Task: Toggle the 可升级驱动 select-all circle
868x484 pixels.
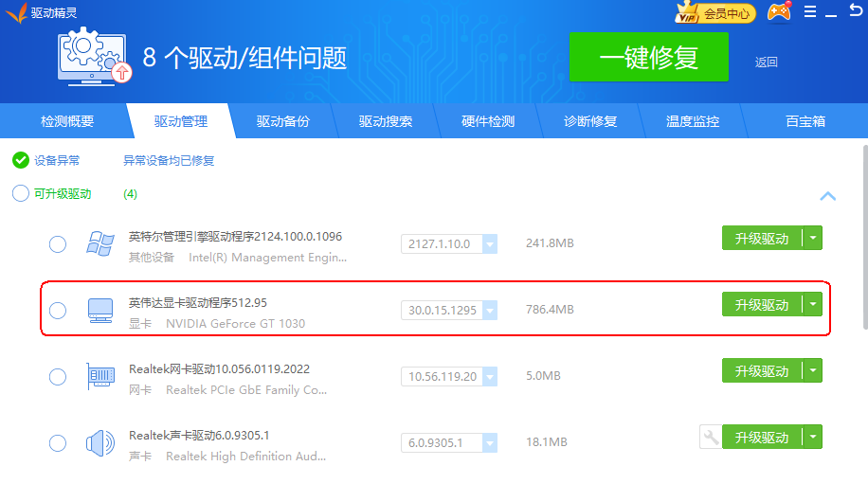Action: (21, 193)
